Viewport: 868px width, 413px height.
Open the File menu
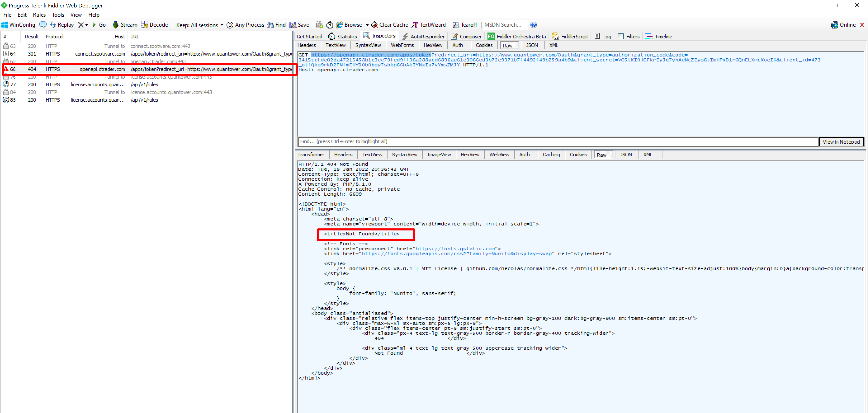coord(7,15)
